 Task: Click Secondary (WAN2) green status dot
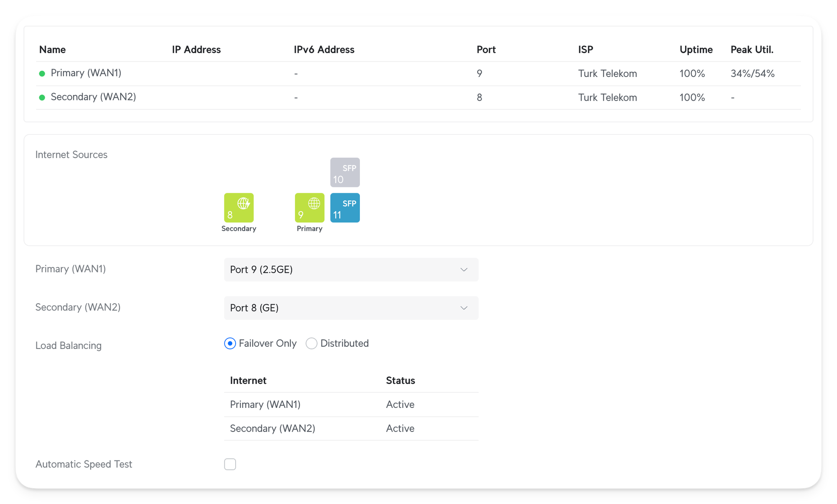tap(42, 97)
